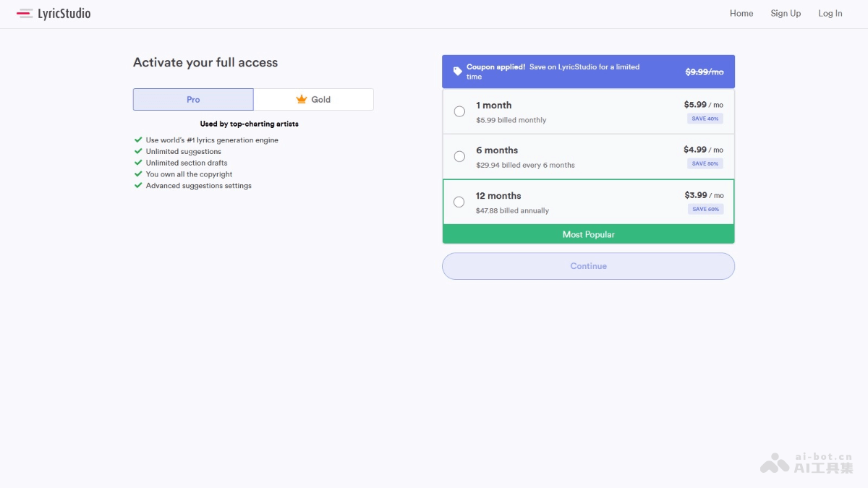Click the green Most Popular banner
The image size is (868, 488).
pyautogui.click(x=588, y=234)
